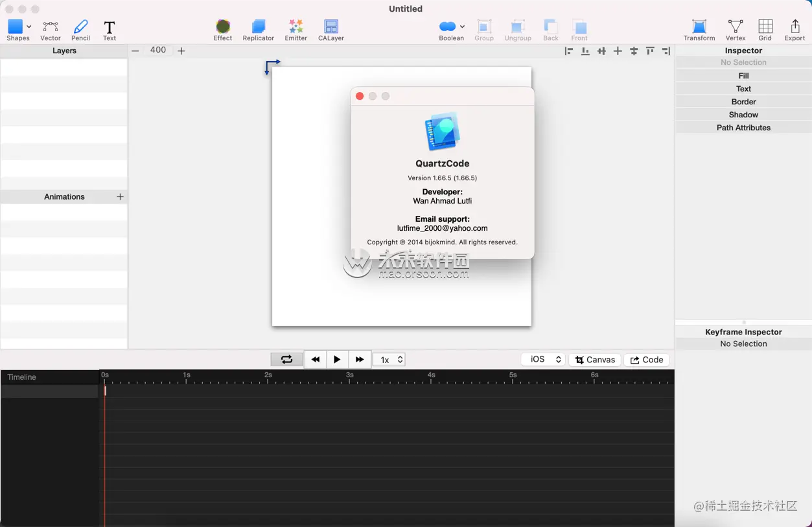Open the 1x playback speed dropdown
Screen dimensions: 812x527
(x=389, y=360)
